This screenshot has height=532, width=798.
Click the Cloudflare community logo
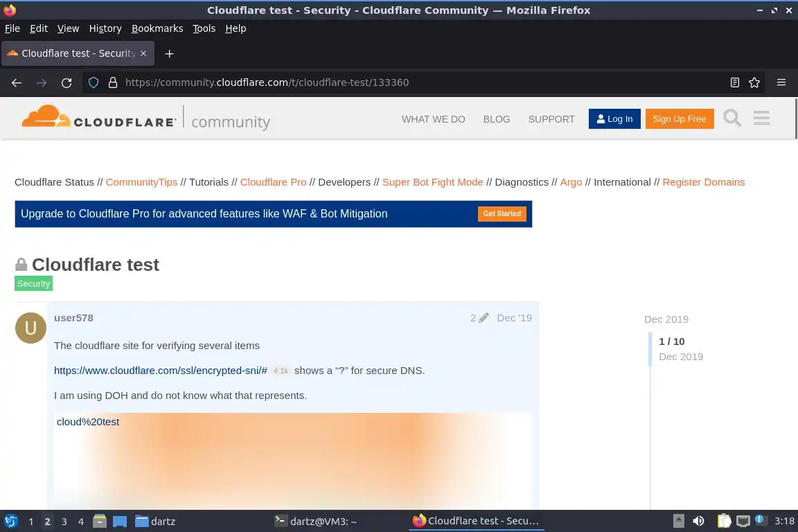point(145,118)
